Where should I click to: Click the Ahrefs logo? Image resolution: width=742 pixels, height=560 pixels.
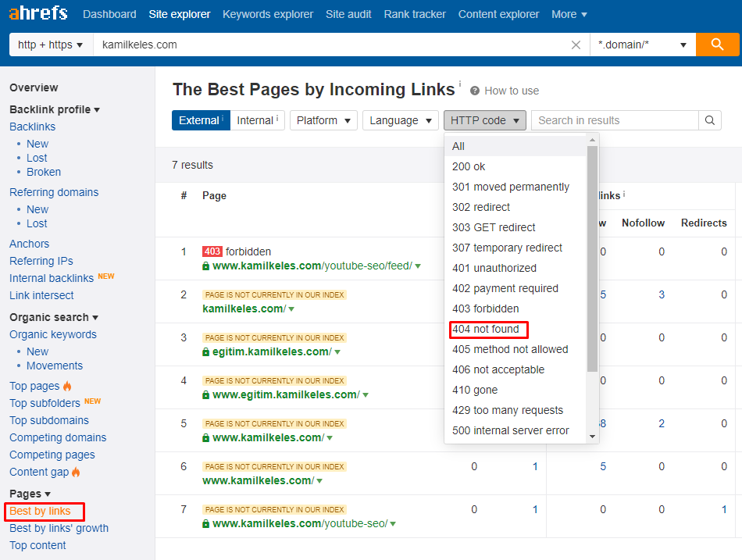(x=38, y=13)
